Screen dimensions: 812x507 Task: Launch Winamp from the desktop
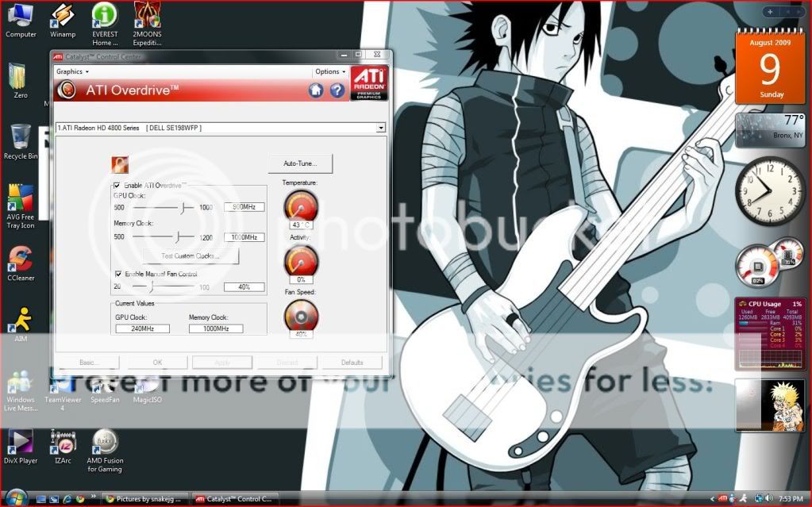coord(63,21)
